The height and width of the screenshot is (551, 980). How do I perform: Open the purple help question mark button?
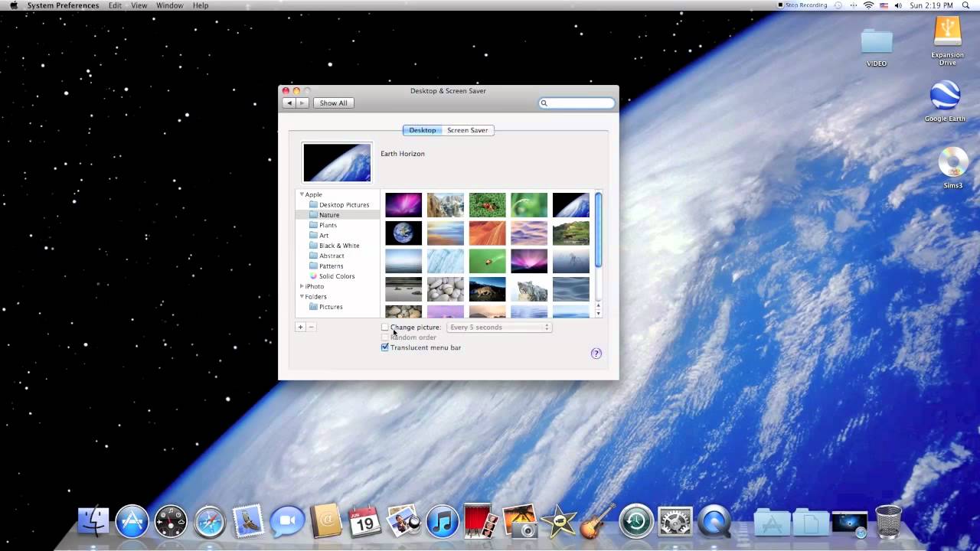pyautogui.click(x=596, y=353)
